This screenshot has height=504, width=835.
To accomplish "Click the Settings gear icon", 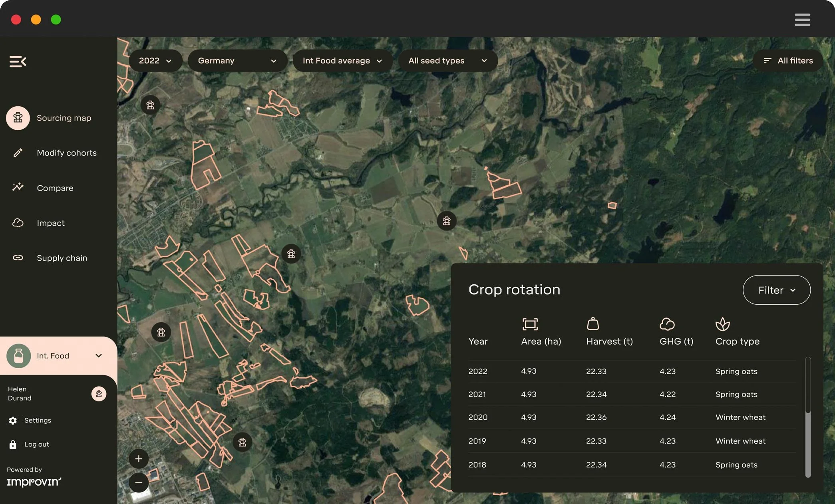I will 13,421.
